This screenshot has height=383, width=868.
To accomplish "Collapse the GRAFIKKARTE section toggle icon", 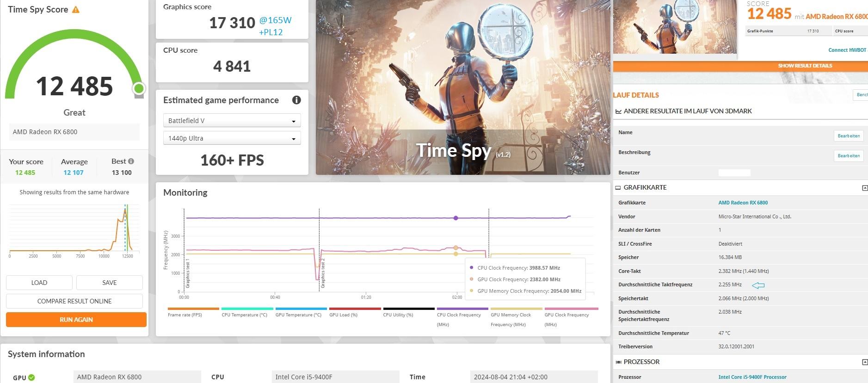I will click(x=865, y=188).
